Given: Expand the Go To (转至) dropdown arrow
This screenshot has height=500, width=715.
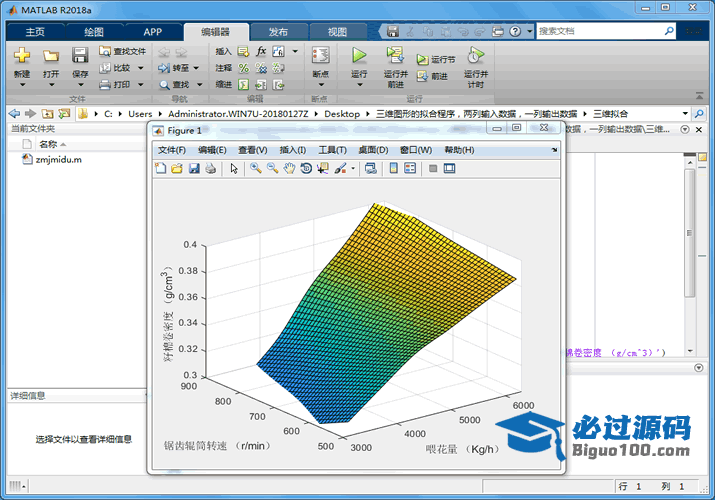Looking at the screenshot, I should (x=196, y=68).
